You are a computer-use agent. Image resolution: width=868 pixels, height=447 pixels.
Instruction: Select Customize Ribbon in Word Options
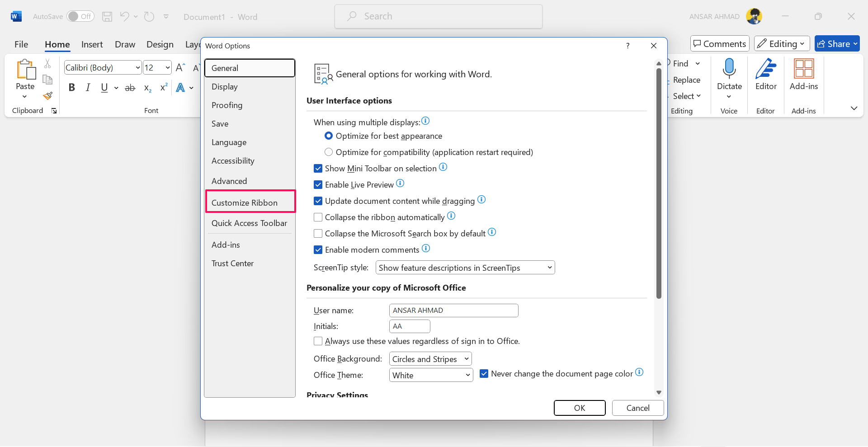[250, 202]
